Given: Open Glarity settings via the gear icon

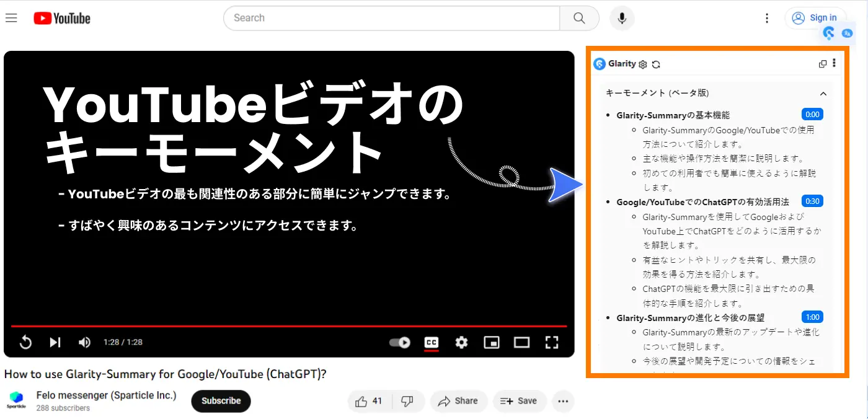Looking at the screenshot, I should tap(642, 64).
